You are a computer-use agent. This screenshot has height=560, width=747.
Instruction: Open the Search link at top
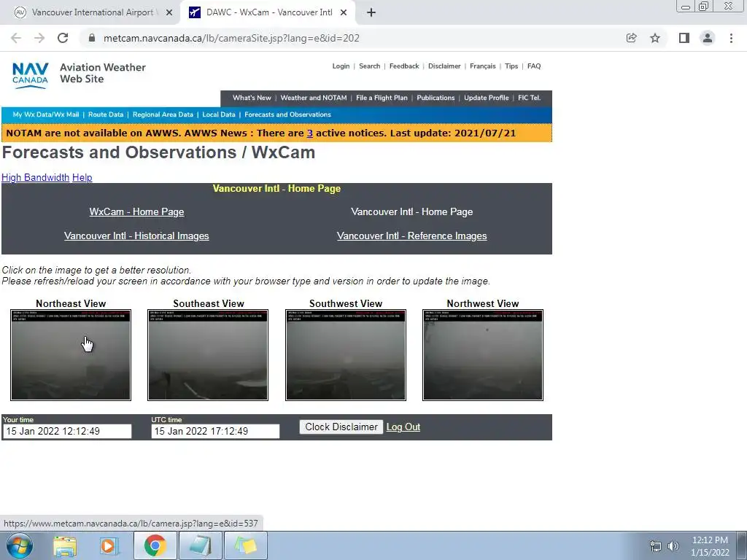tap(370, 66)
